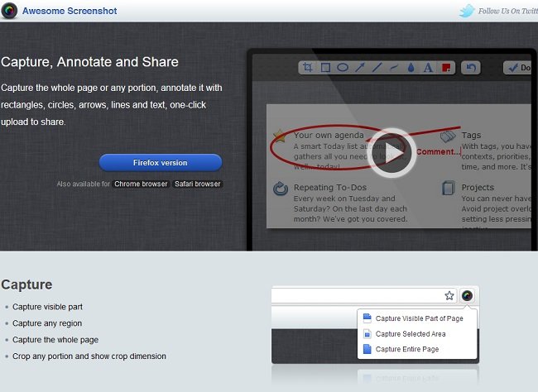Choose Capture Selected Area
Screen dimensions: 538x392
tap(411, 334)
